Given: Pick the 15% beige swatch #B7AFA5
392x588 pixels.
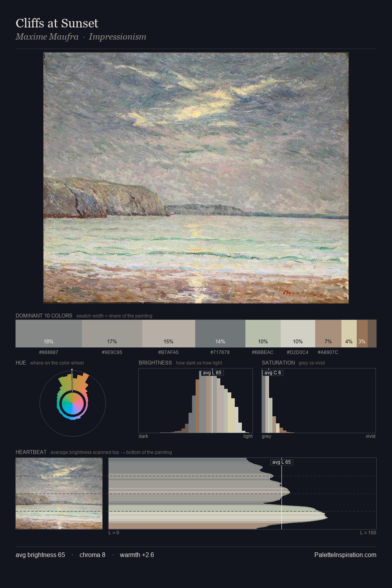Looking at the screenshot, I should [x=169, y=334].
